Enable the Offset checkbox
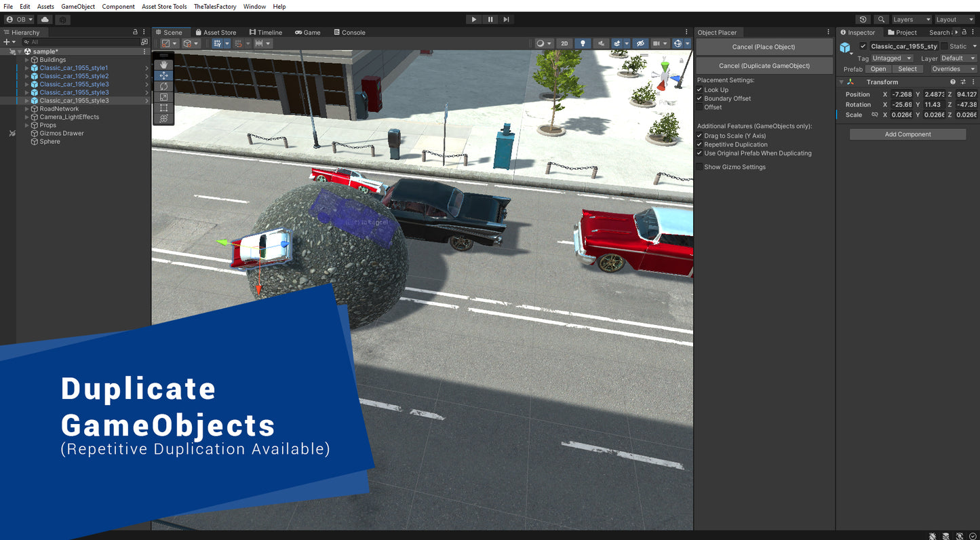The height and width of the screenshot is (540, 980). coord(700,107)
